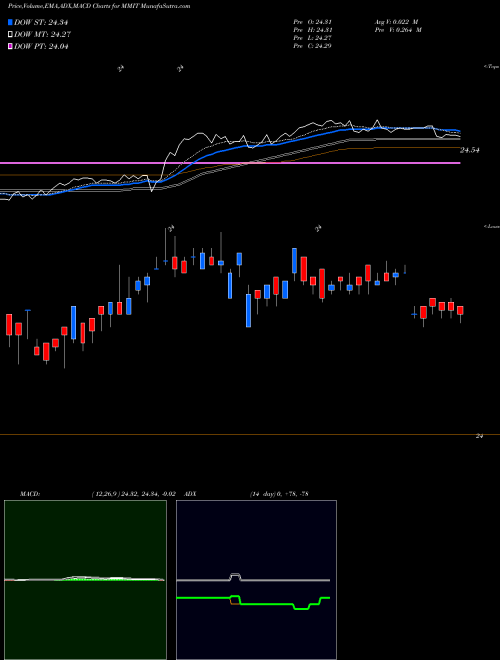The image size is (500, 660).
Task: Click the 'Pre L: 24.27' value
Action: (x=314, y=38)
